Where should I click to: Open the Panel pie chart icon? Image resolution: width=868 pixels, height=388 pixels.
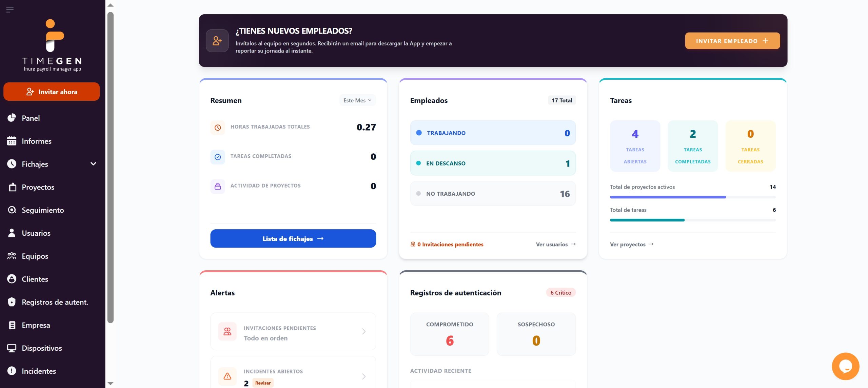pos(12,118)
